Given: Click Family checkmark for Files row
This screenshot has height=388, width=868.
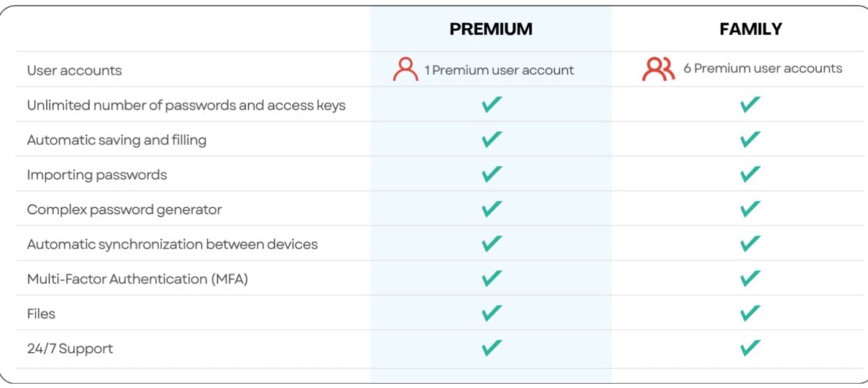Looking at the screenshot, I should 750,313.
